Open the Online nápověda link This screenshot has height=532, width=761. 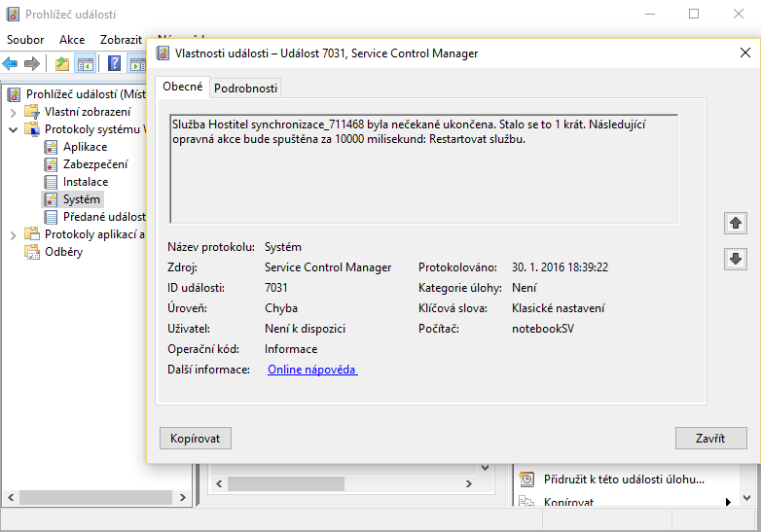pos(312,370)
